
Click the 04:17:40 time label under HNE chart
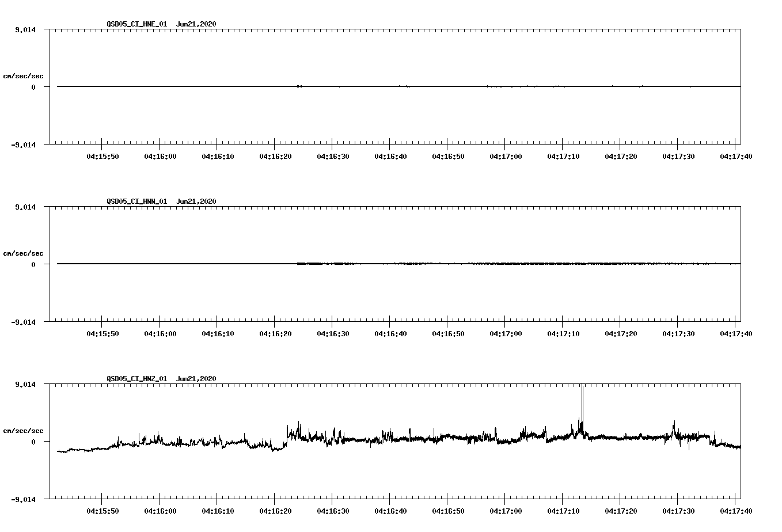pos(736,156)
